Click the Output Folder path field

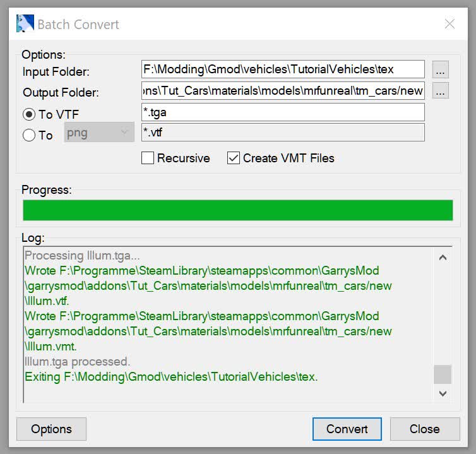[x=283, y=90]
